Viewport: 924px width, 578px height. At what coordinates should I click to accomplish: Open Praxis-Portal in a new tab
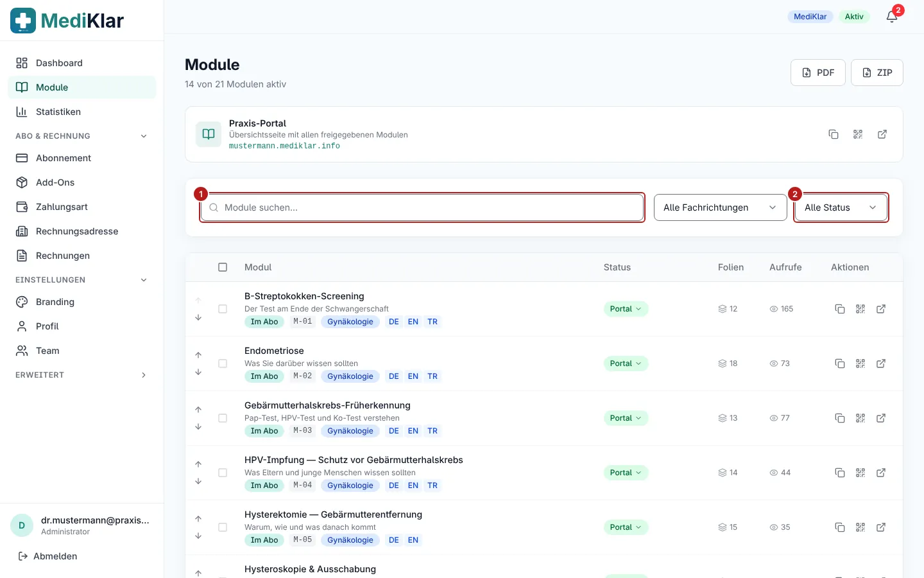882,134
